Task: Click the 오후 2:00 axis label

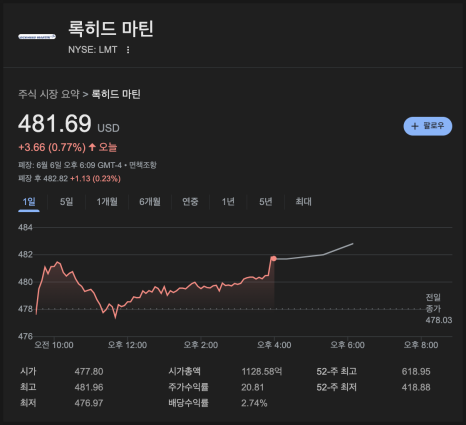Action: 201,345
